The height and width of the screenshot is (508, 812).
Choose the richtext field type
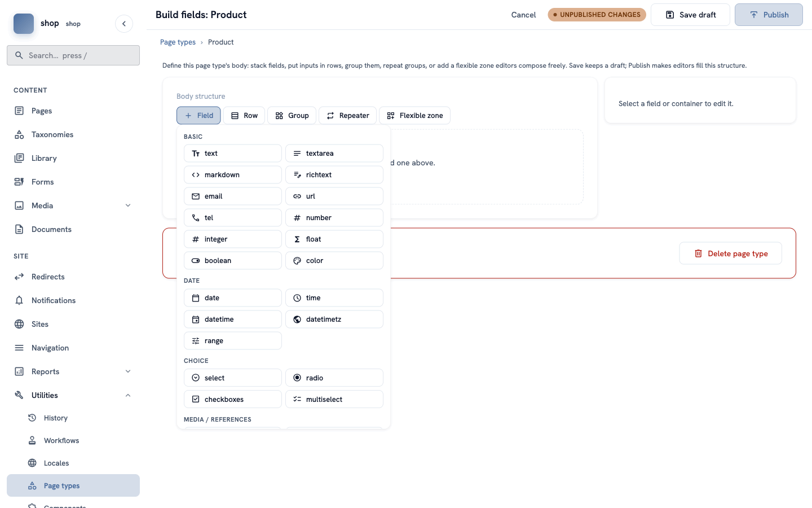click(334, 175)
